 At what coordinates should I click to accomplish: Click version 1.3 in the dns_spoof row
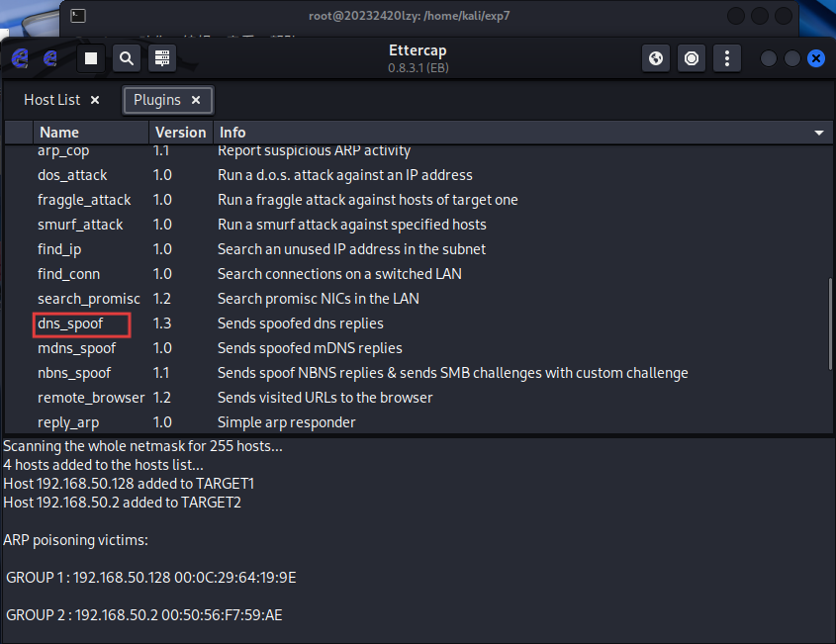tap(162, 323)
